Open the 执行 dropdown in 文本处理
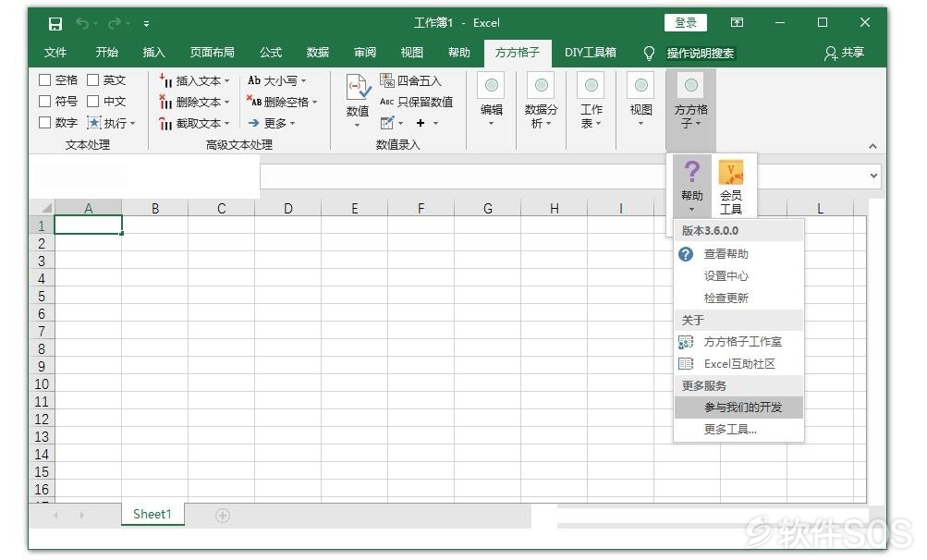Image resolution: width=927 pixels, height=560 pixels. (x=112, y=123)
